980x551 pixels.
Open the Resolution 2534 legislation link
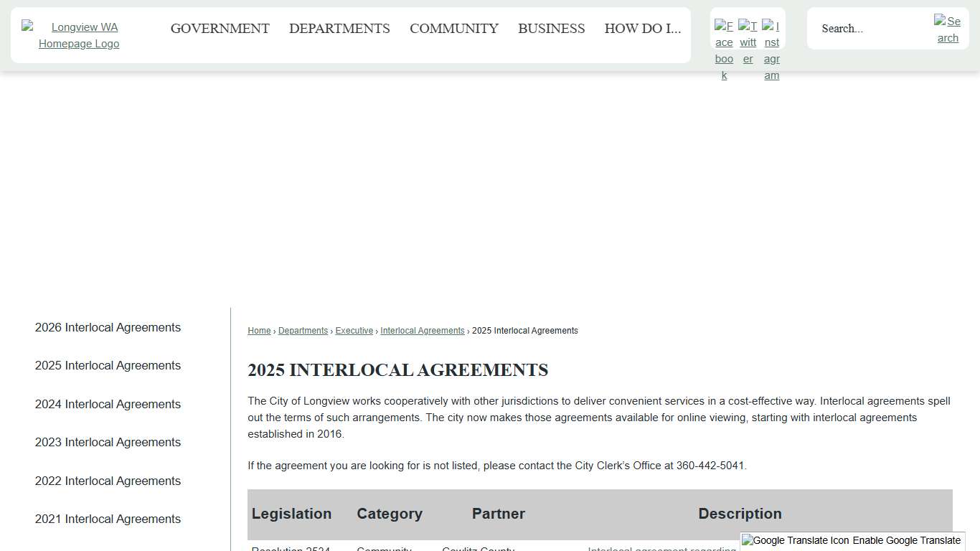click(291, 549)
